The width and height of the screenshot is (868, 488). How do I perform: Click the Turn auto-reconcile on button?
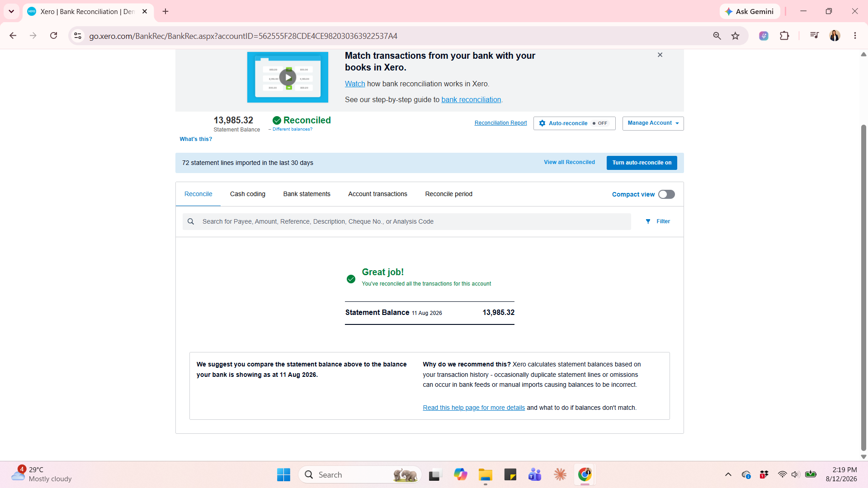coord(642,163)
